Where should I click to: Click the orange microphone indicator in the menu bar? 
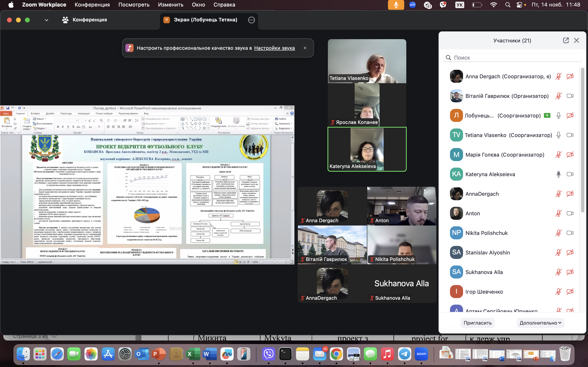pos(396,5)
